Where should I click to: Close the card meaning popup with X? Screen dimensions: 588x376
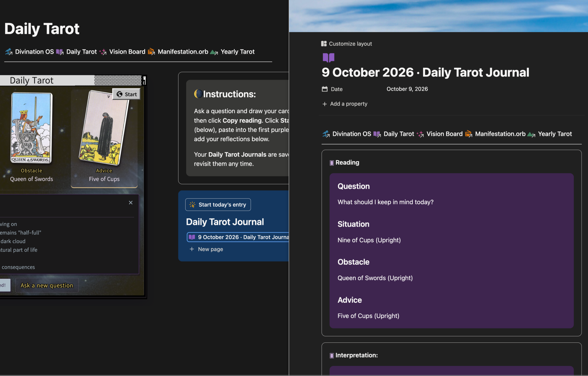pos(131,202)
